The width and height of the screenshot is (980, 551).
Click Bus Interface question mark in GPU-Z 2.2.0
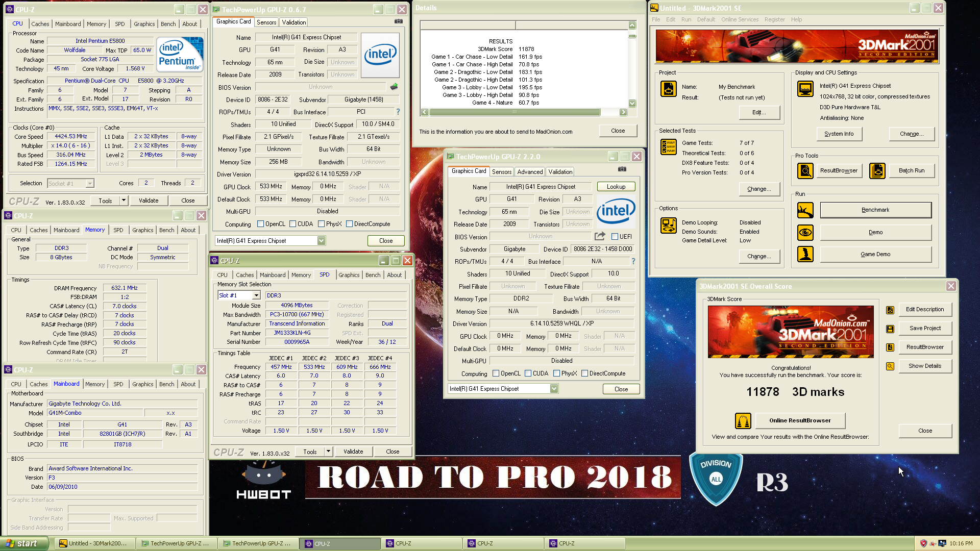click(633, 261)
